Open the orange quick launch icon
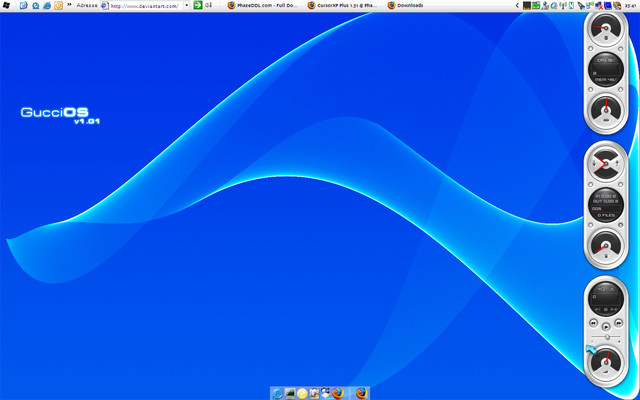The width and height of the screenshot is (640, 400). (58, 5)
